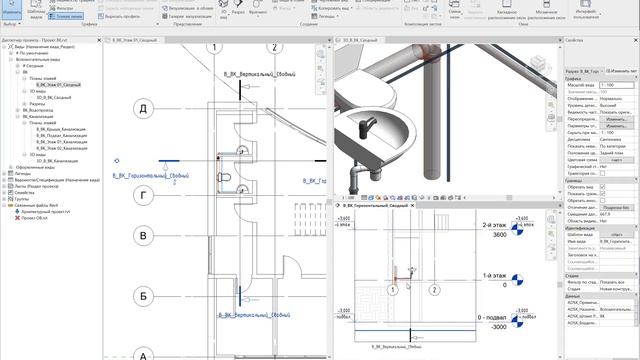Screen dimensions: 640x360
Task: Click Шаблон вида button in Properties
Action: pyautogui.click(x=616, y=235)
